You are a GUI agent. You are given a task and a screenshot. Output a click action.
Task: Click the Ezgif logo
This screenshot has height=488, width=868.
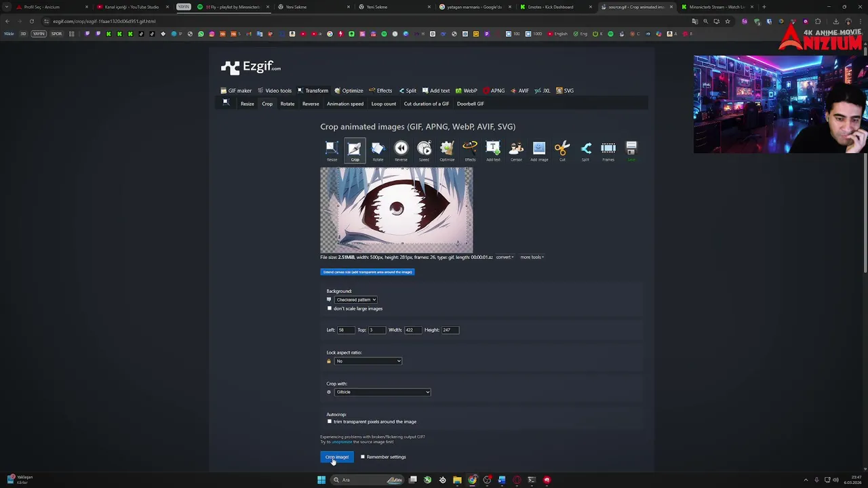click(x=251, y=66)
